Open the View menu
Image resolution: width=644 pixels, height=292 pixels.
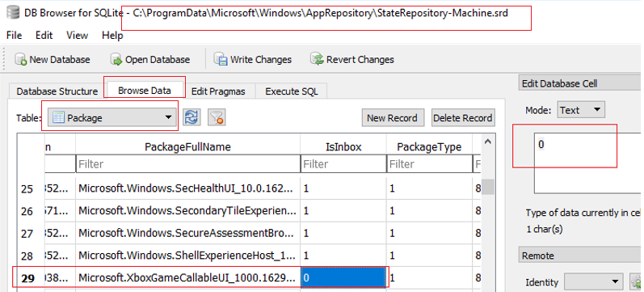78,36
